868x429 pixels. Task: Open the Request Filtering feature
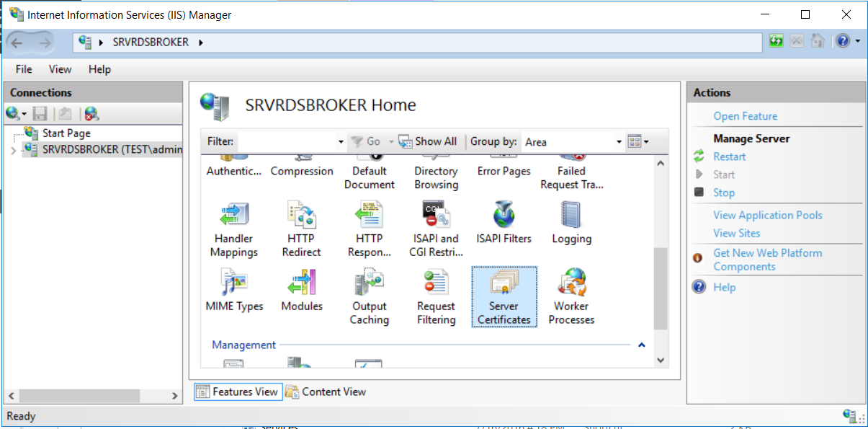point(436,296)
